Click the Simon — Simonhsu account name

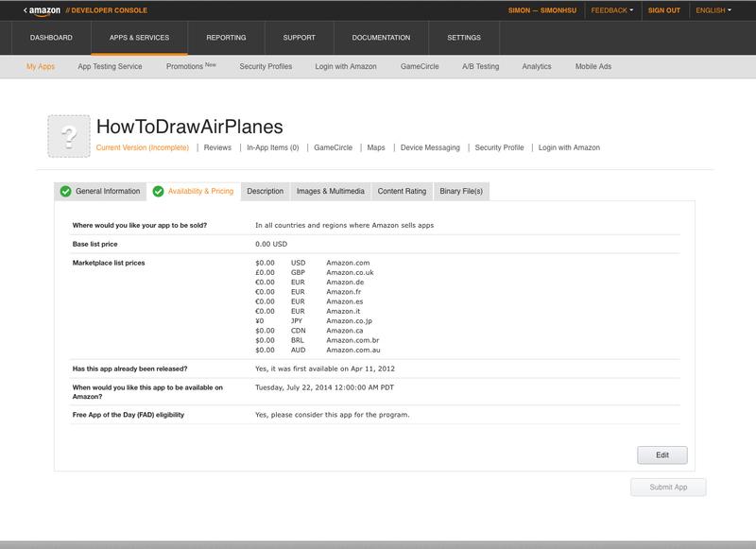point(541,10)
